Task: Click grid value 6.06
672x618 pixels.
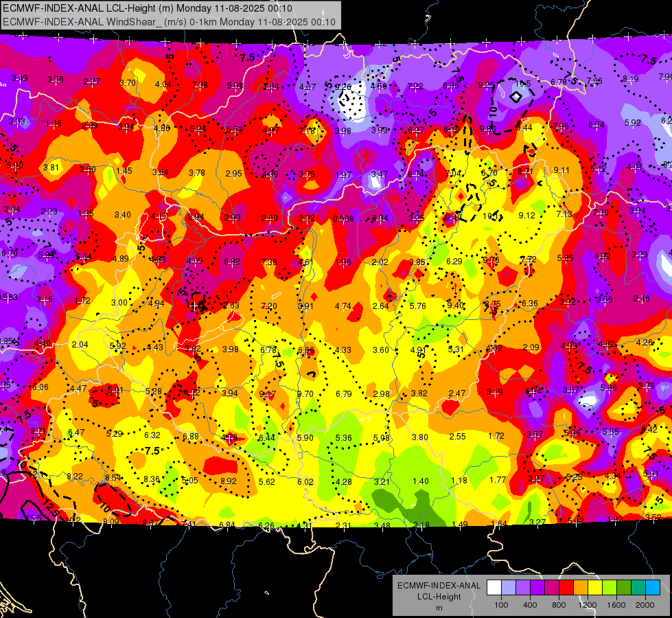Action: 40,387
